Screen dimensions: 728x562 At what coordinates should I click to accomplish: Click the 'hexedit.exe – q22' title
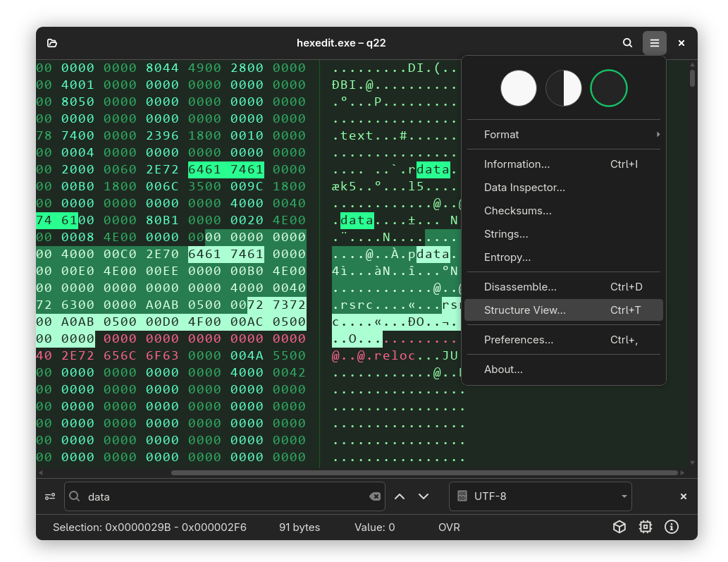pos(341,43)
